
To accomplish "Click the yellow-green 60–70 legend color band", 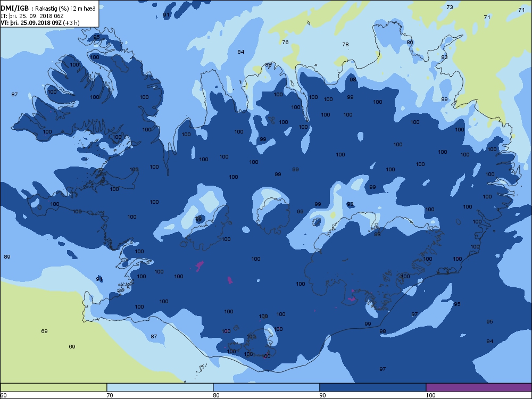I will tap(54, 387).
